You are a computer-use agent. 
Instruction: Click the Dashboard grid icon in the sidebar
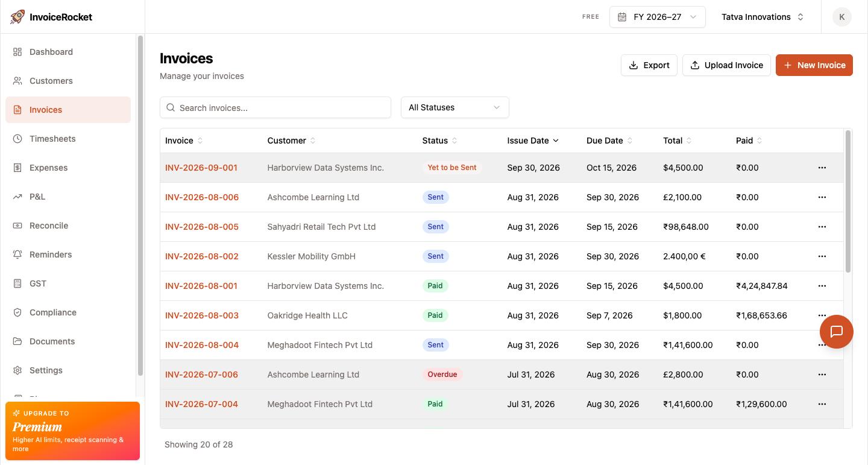tap(17, 52)
